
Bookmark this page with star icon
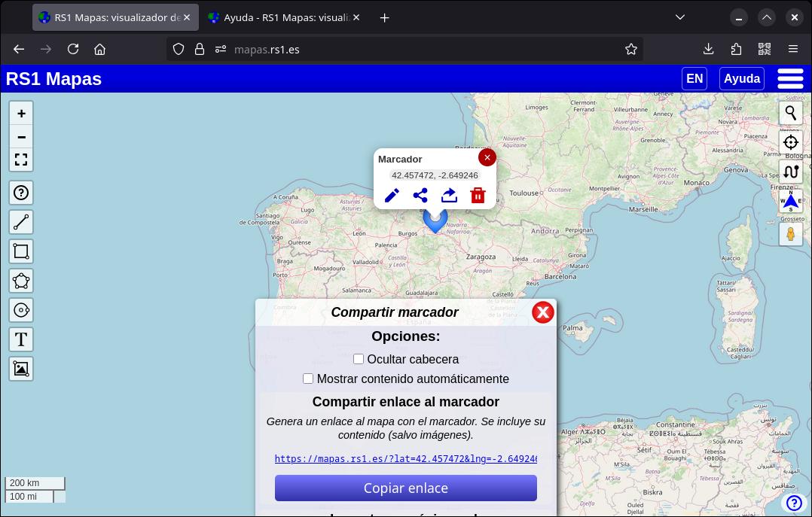pyautogui.click(x=630, y=49)
